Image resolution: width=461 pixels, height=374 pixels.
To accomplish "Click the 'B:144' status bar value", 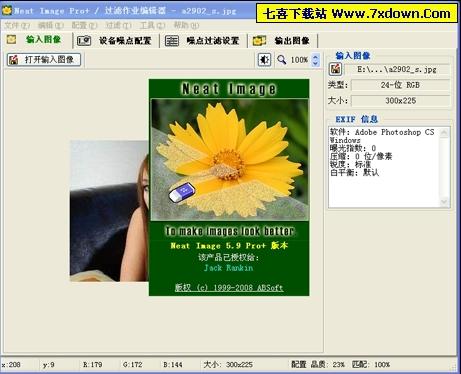I will click(x=173, y=365).
